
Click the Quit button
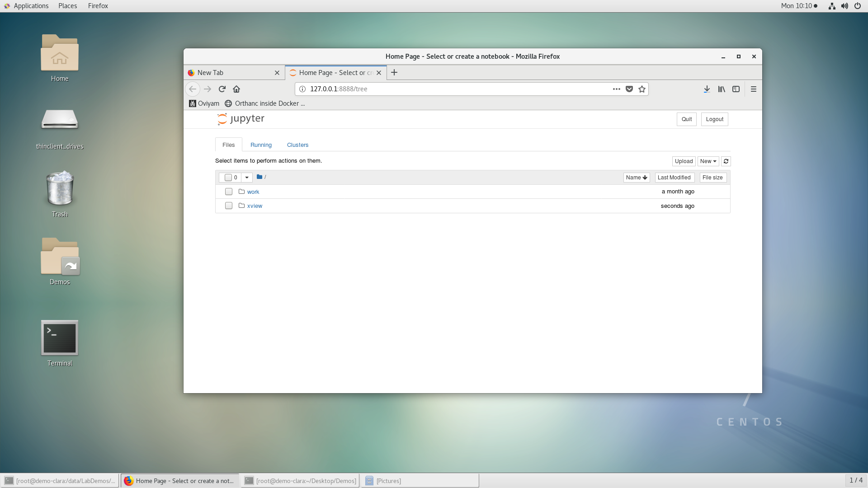click(687, 118)
